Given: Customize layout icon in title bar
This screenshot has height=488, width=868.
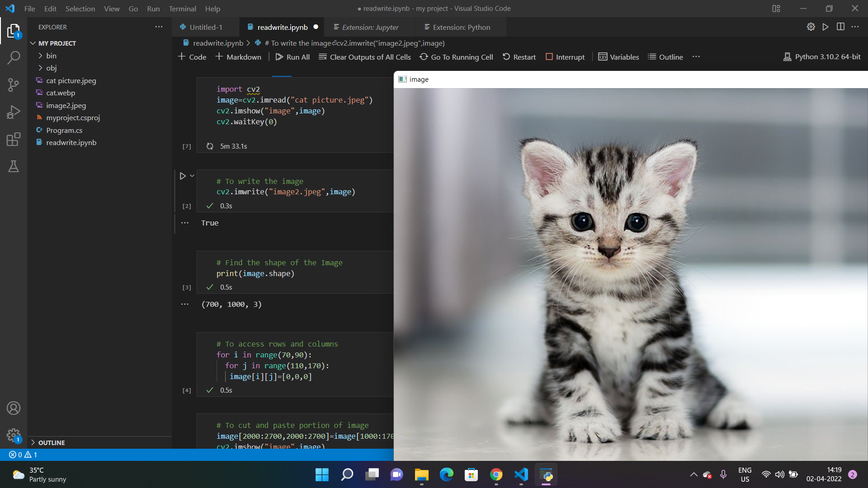Looking at the screenshot, I should (776, 8).
